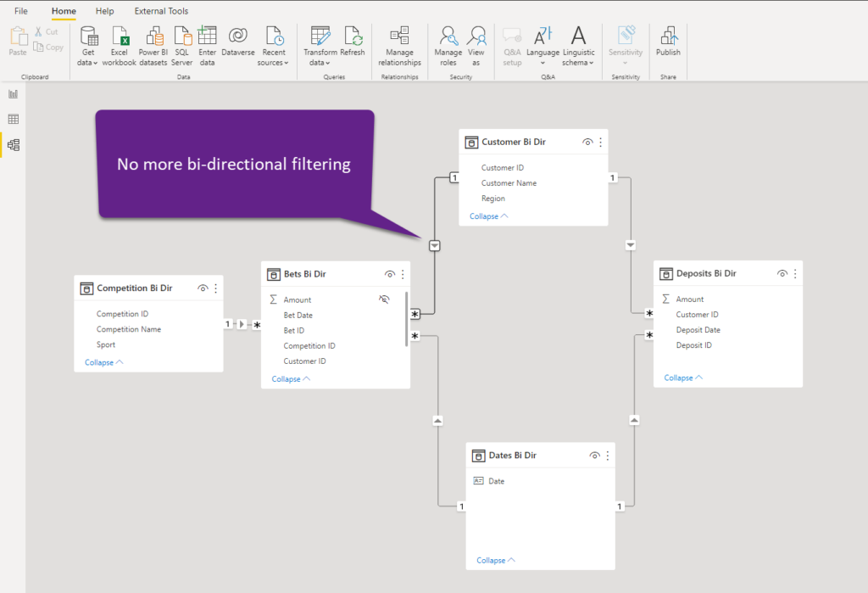Viewport: 868px width, 593px height.
Task: Connect to Power BI datasets
Action: (x=153, y=47)
